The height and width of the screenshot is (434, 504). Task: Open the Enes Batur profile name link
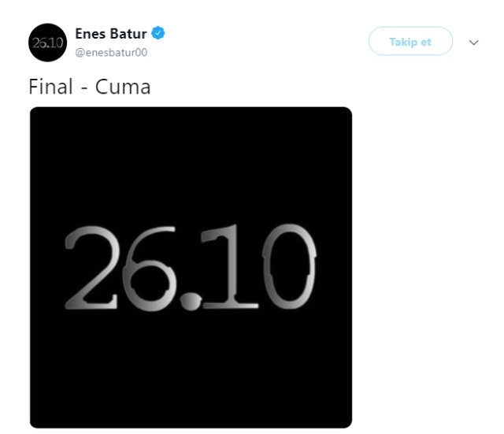pos(110,34)
